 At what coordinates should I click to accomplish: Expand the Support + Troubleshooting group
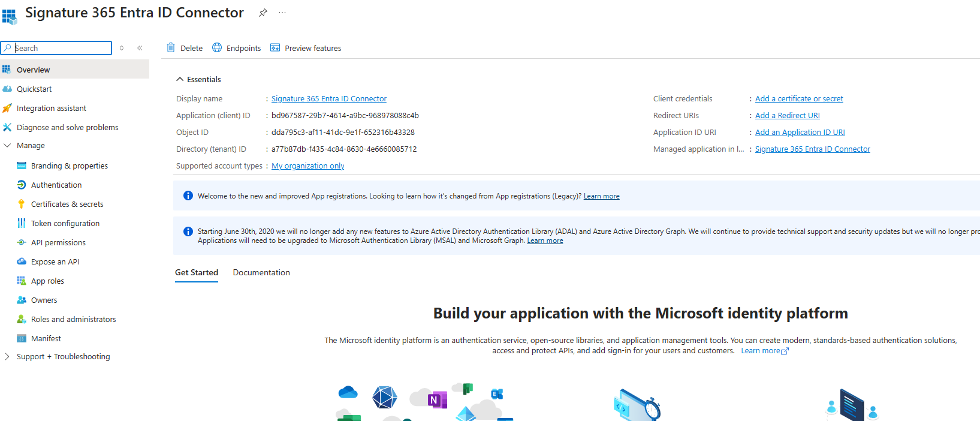7,356
